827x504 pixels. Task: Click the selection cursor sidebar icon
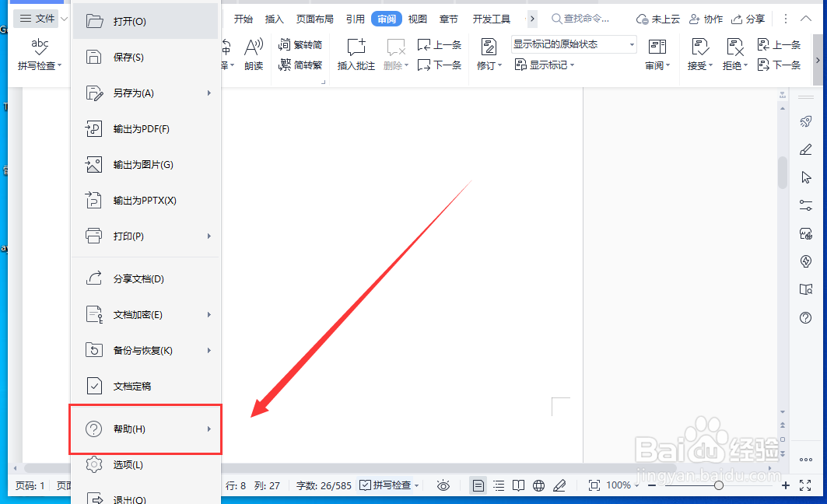806,177
